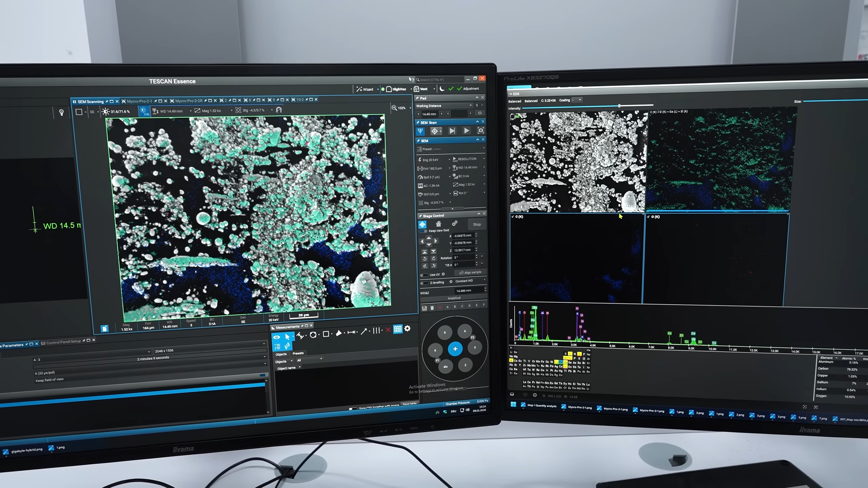Launch the Wizard from the top toolbar
Viewport: 868px width, 488px height.
point(366,89)
